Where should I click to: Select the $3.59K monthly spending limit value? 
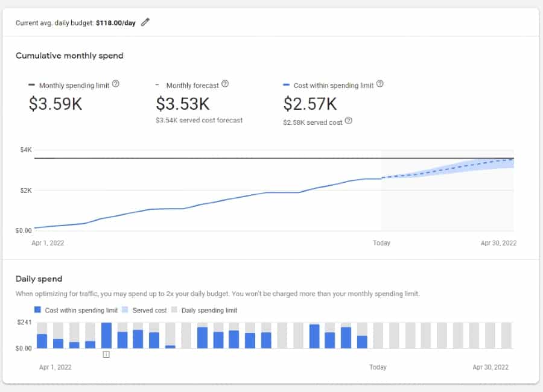56,104
